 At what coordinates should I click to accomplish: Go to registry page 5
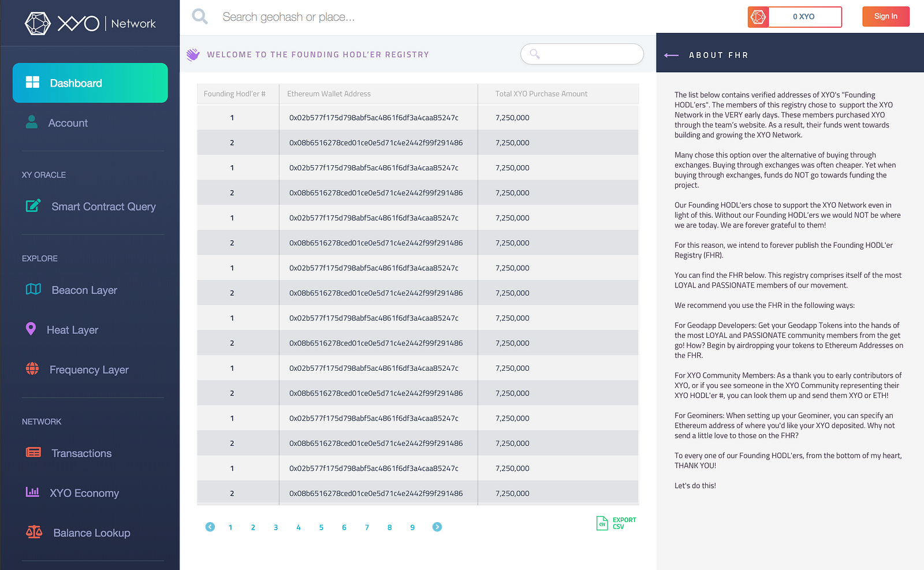coord(321,527)
